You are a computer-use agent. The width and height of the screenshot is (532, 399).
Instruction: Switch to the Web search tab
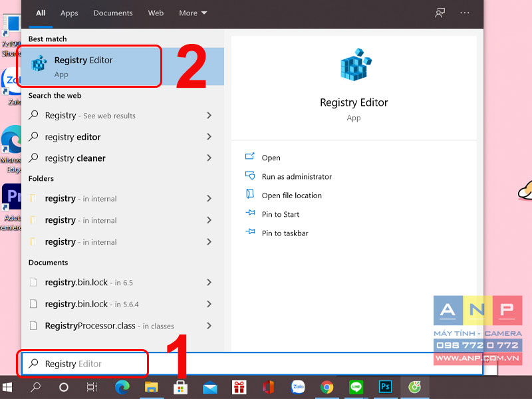(156, 13)
